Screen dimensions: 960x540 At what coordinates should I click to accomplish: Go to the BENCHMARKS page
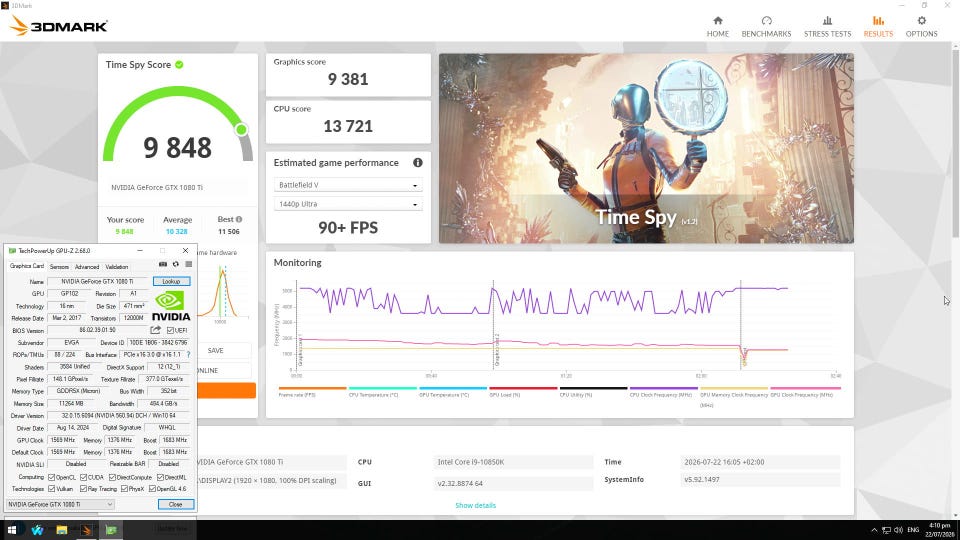(766, 27)
